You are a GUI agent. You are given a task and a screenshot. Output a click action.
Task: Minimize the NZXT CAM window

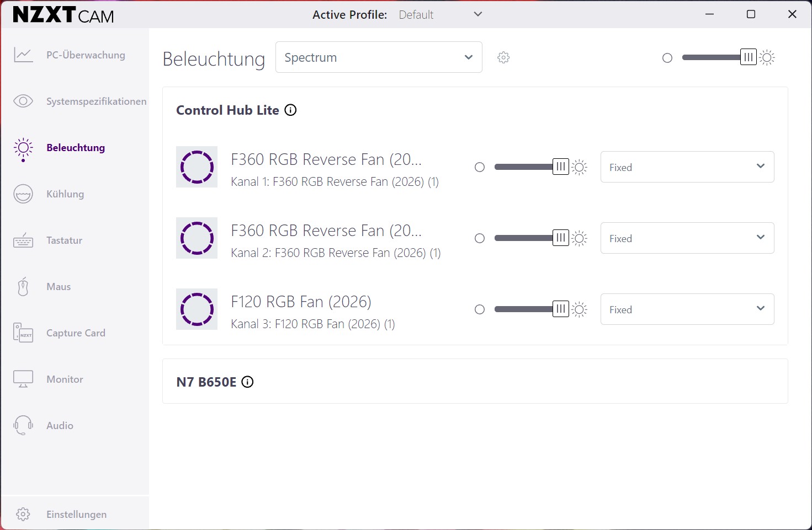(710, 14)
